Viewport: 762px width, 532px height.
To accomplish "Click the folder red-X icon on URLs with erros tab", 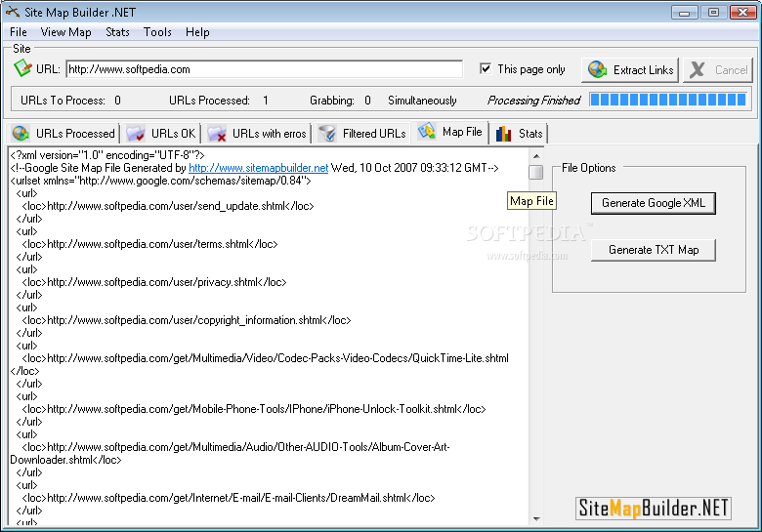I will point(217,134).
